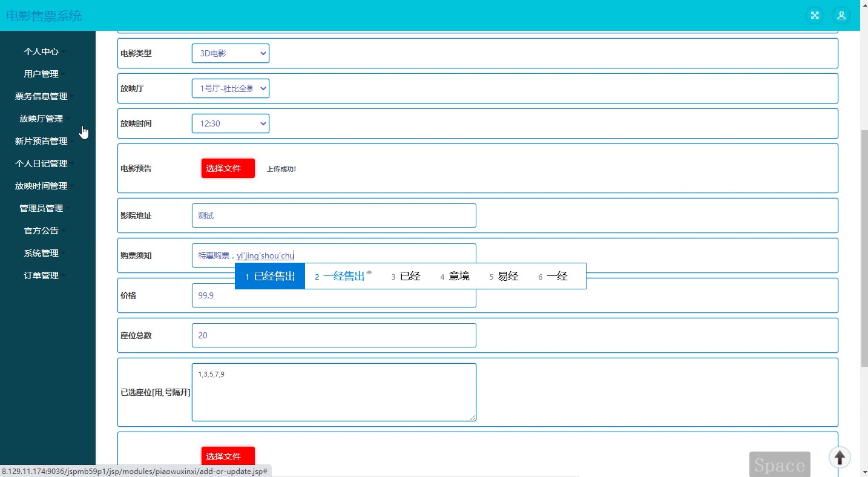
Task: Toggle fullscreen mode icon in header
Action: click(x=815, y=16)
